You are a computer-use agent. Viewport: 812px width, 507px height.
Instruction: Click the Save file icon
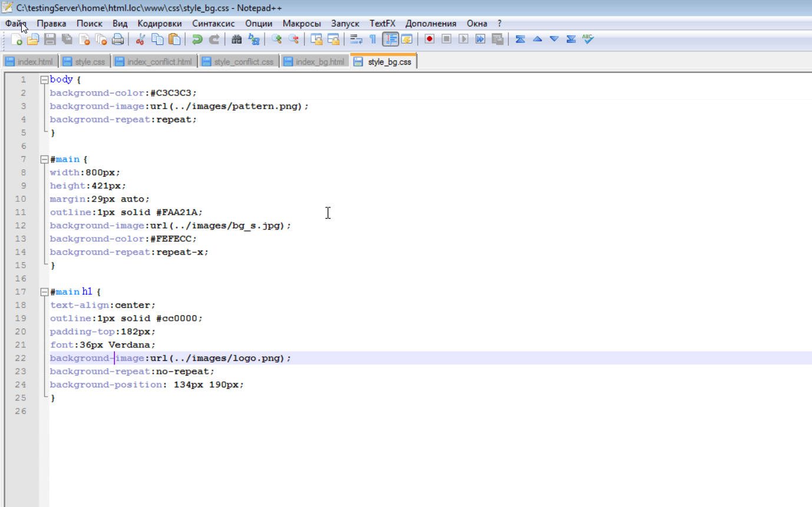pyautogui.click(x=50, y=39)
